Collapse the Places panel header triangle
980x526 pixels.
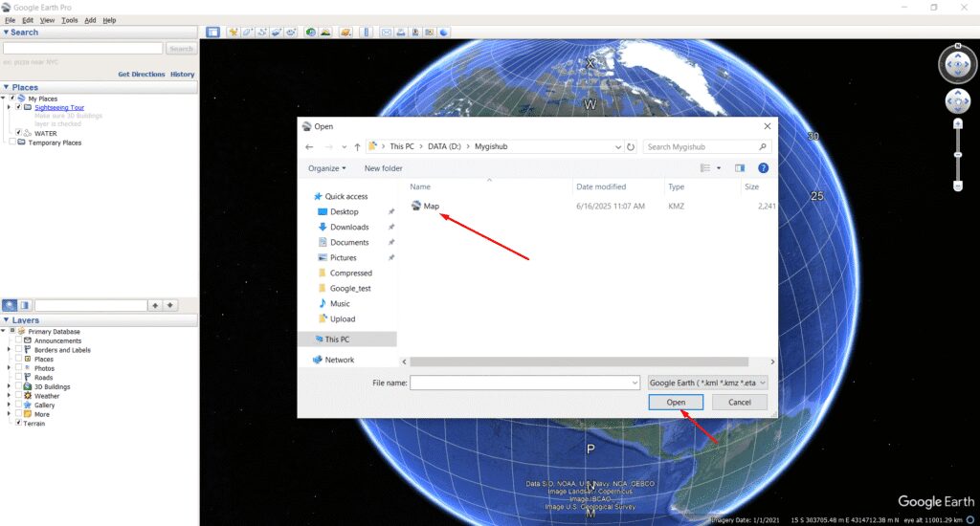pos(7,87)
